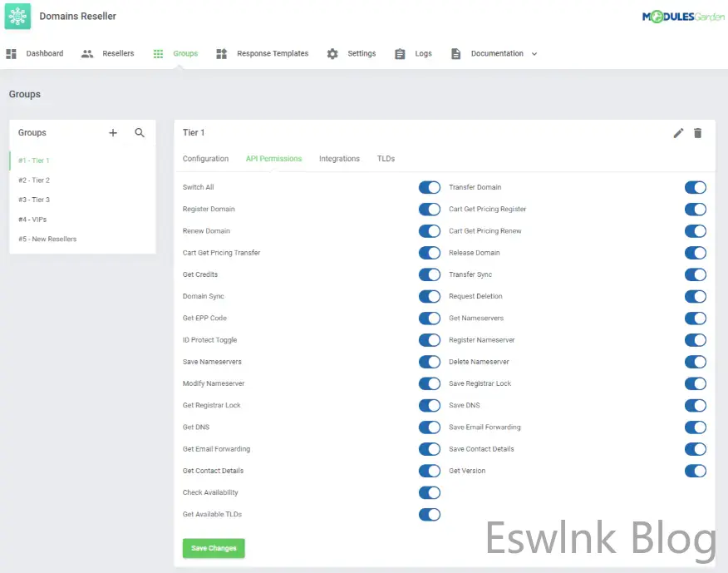Toggle the Get Version permission

[x=695, y=472]
